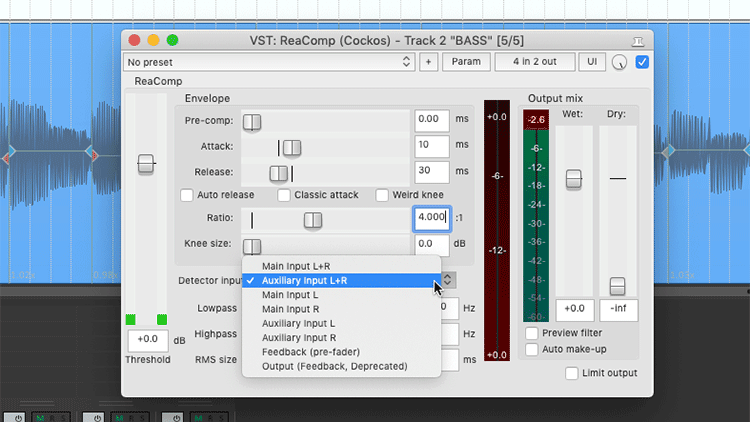Viewport: 750px width, 422px height.
Task: Open the No preset dropdown
Action: [269, 62]
